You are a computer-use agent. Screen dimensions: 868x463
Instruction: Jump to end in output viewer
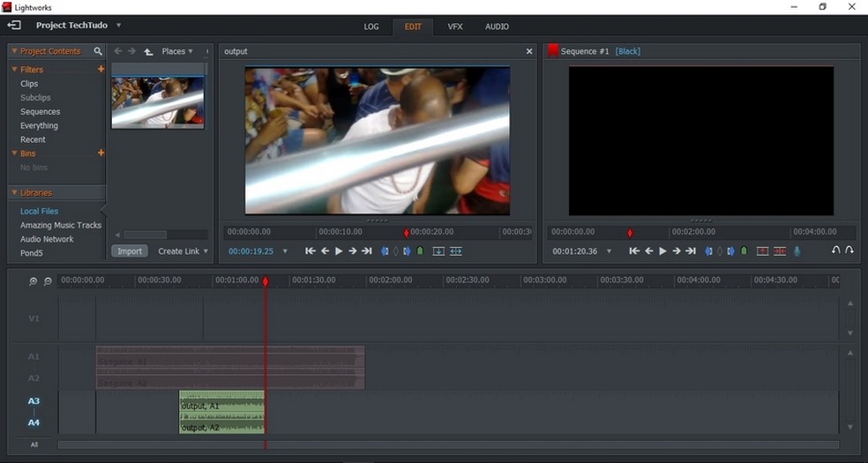(x=366, y=251)
